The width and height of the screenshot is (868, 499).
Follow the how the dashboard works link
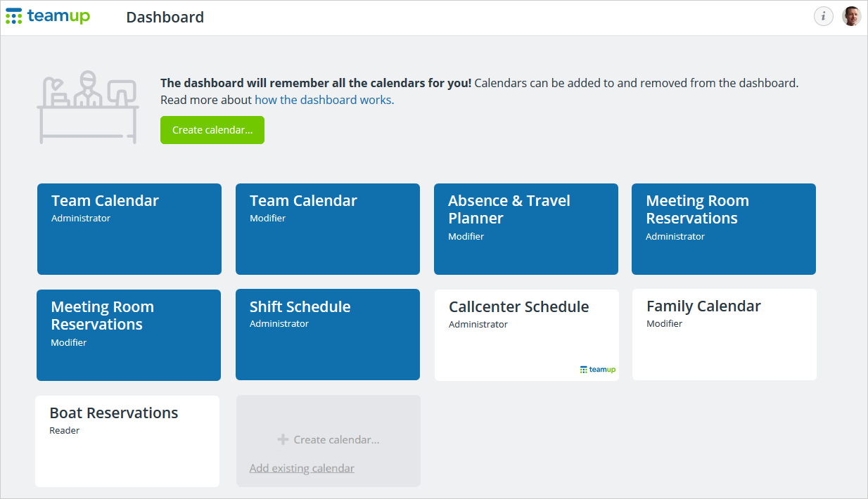coord(324,100)
